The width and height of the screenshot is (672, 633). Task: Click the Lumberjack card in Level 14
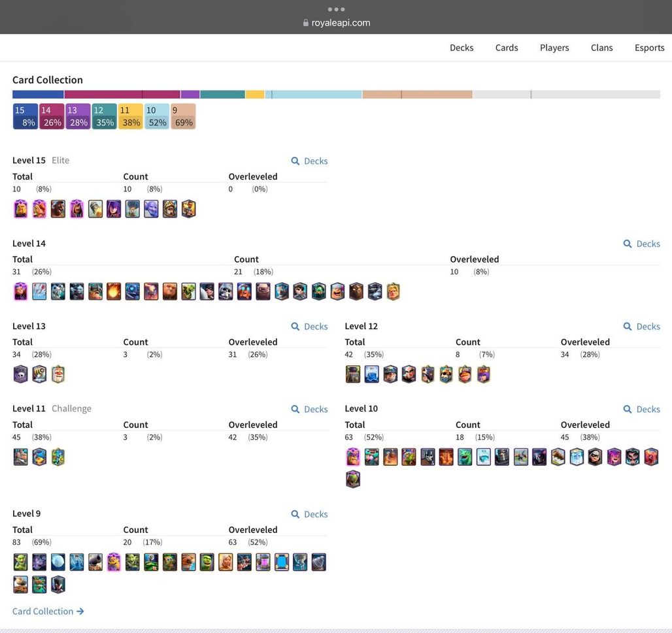(337, 291)
